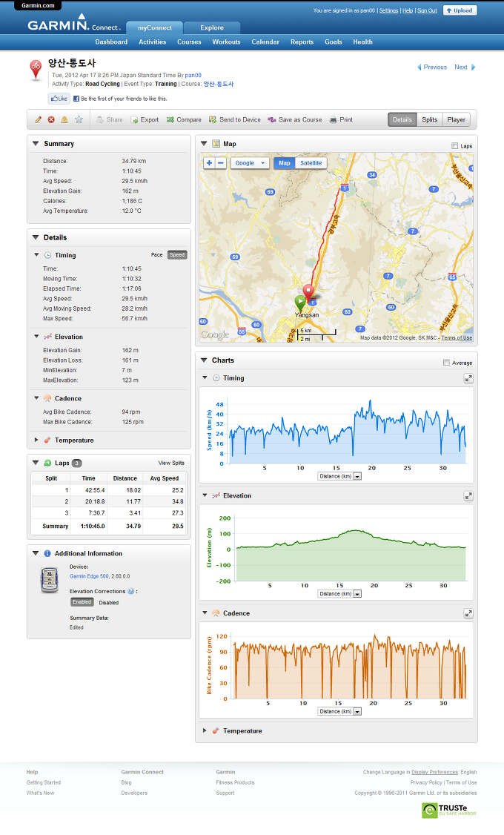The width and height of the screenshot is (504, 835).
Task: Mark activity favorite with star icon
Action: 79,120
